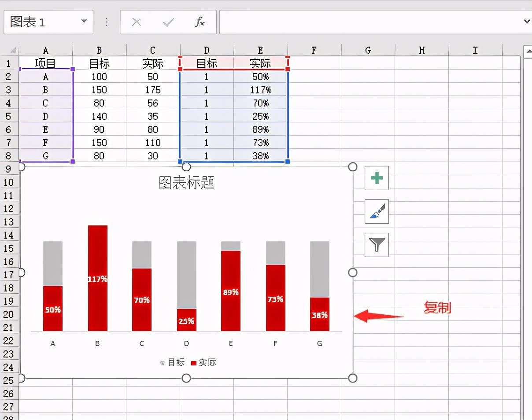The image size is (532, 420).
Task: Click the cancel X in the formula bar
Action: coord(136,22)
